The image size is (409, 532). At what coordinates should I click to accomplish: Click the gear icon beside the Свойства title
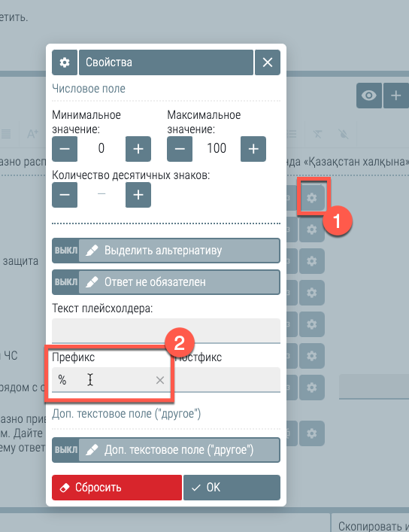(x=65, y=62)
